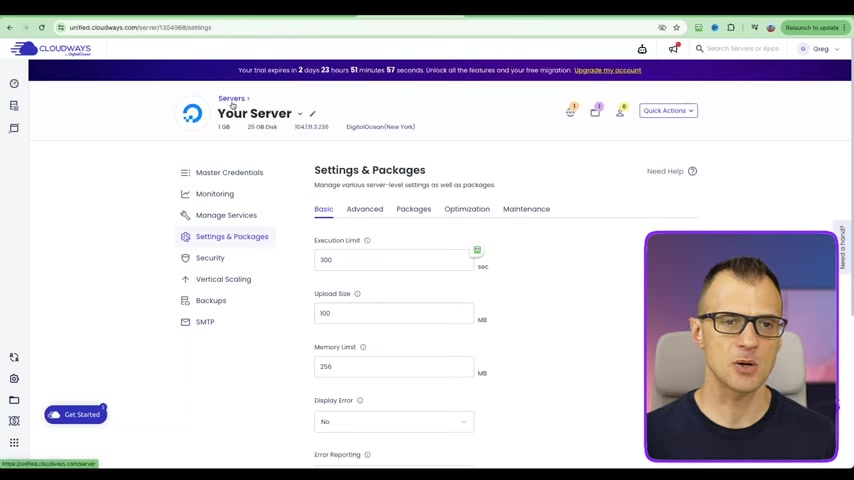Open the applications icon in left rail
Viewport: 854px width, 480px height.
[14, 128]
